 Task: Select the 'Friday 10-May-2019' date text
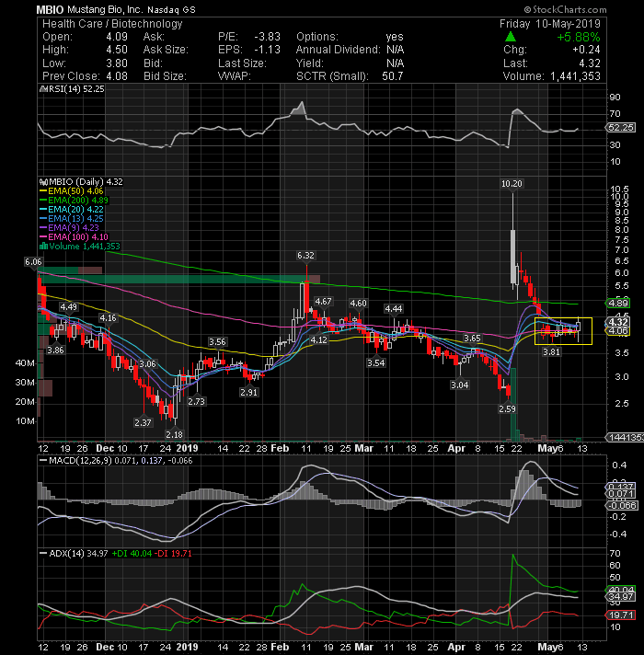[x=550, y=24]
